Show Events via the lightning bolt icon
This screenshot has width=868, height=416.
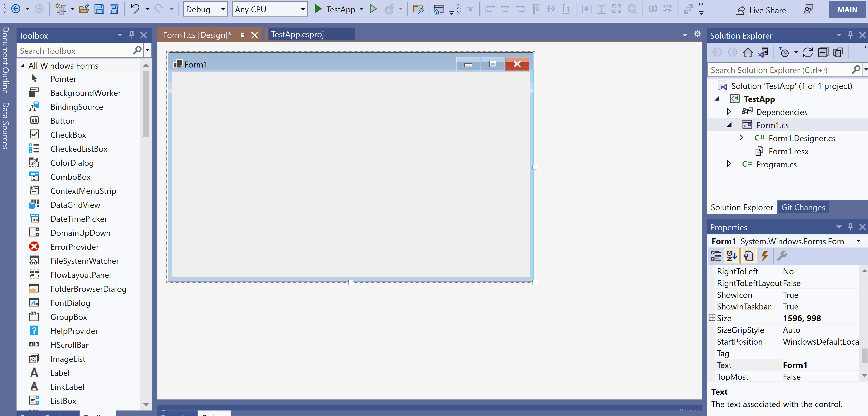765,256
